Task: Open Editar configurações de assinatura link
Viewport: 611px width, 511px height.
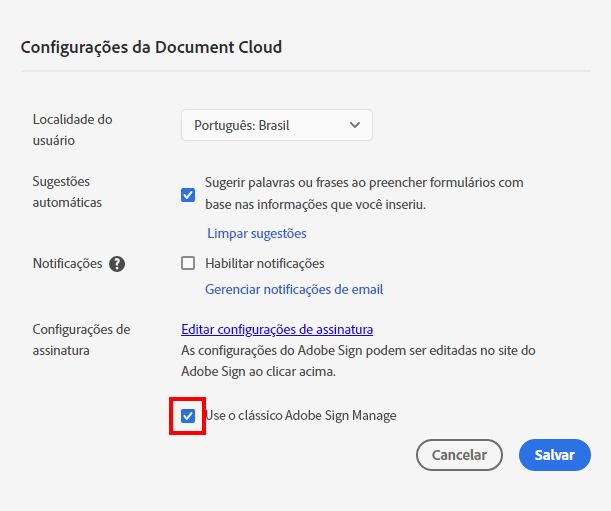Action: click(x=277, y=329)
